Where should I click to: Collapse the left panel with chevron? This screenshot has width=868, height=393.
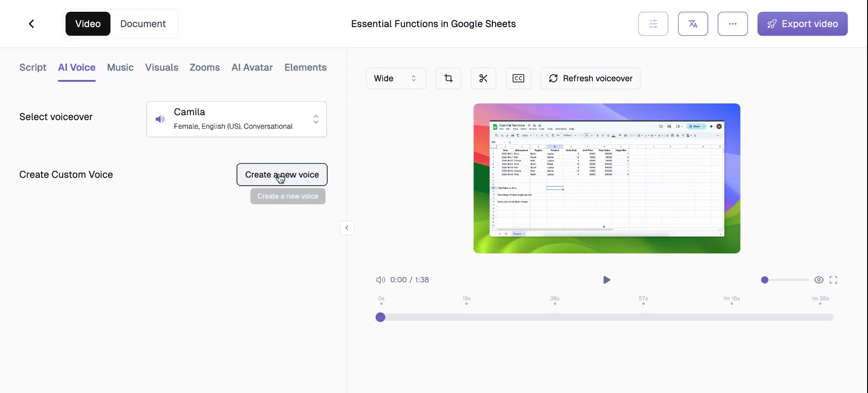pyautogui.click(x=347, y=228)
